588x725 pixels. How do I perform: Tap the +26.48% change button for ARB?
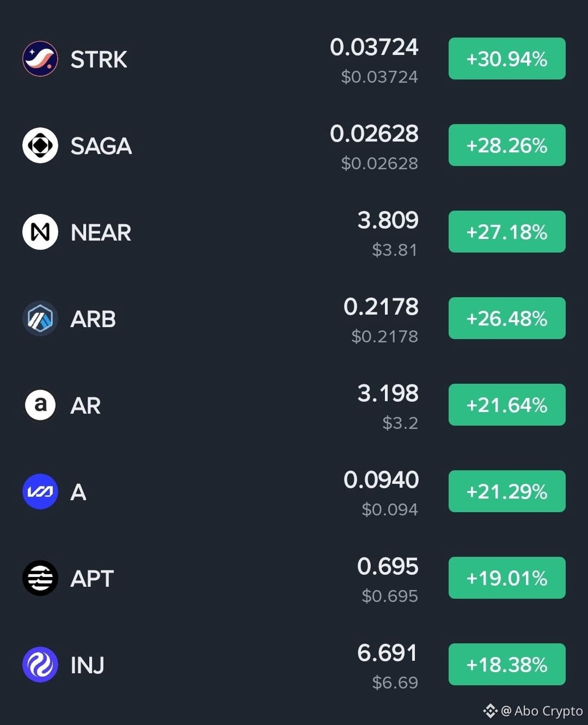[507, 318]
